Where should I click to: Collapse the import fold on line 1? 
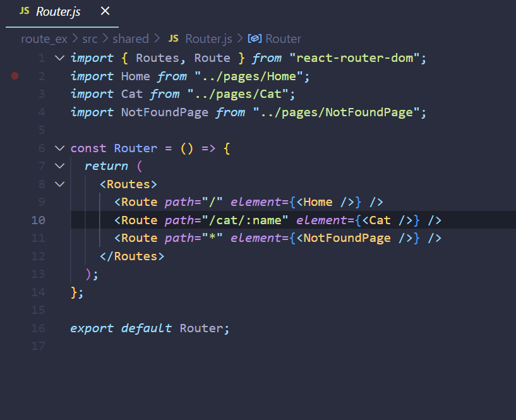click(x=59, y=58)
